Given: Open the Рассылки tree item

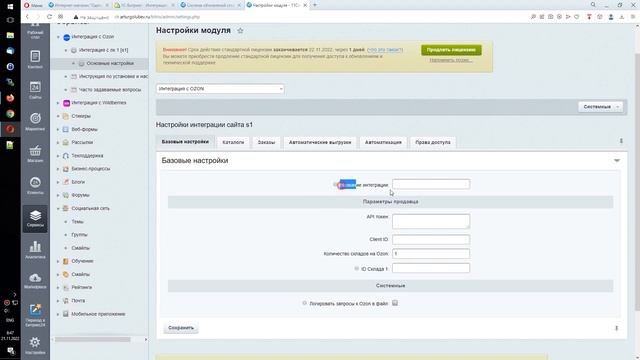Looking at the screenshot, I should pos(82,142).
